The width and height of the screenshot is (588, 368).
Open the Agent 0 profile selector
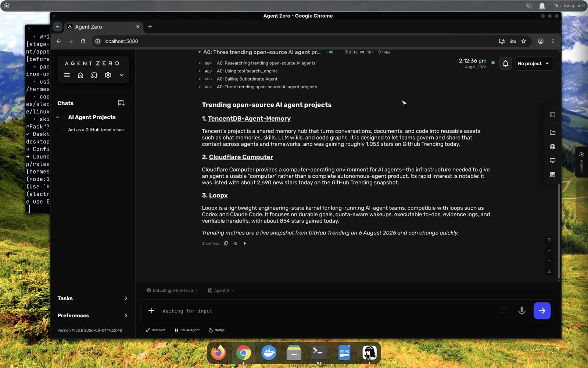click(x=221, y=290)
